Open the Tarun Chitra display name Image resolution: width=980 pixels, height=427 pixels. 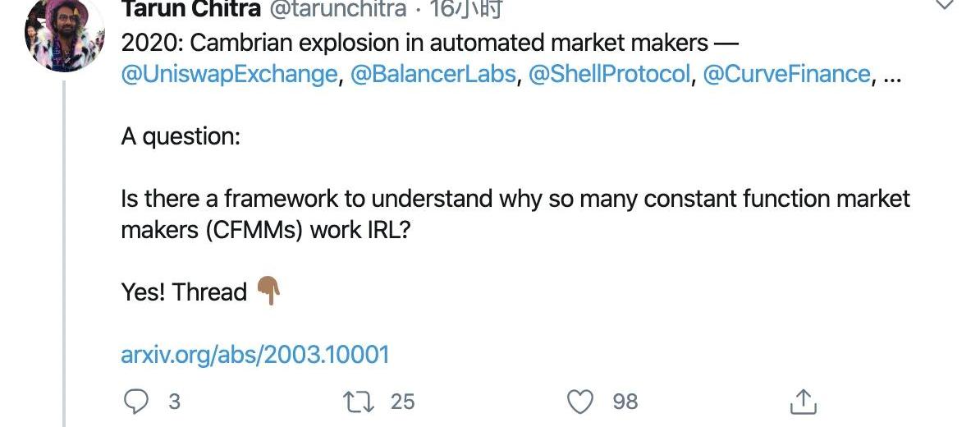tap(189, 8)
